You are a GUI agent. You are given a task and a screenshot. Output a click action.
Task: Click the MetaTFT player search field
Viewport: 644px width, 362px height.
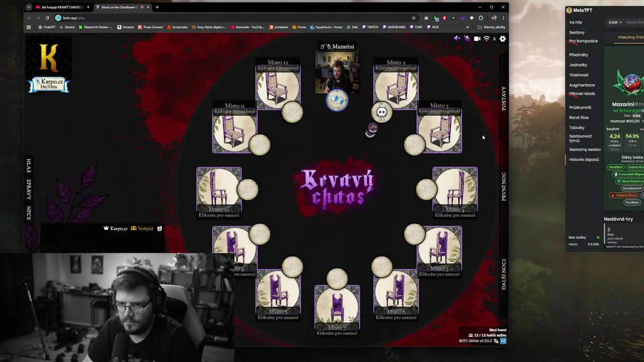[x=634, y=22]
